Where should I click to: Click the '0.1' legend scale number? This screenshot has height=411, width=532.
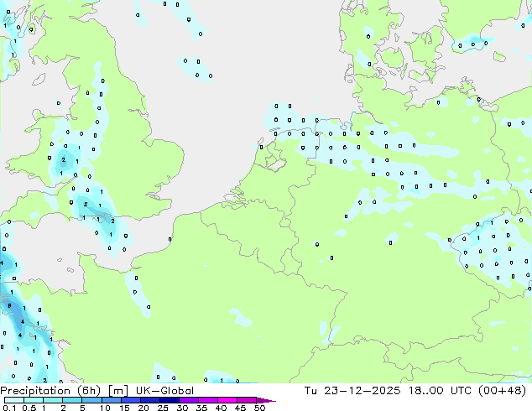coord(9,408)
